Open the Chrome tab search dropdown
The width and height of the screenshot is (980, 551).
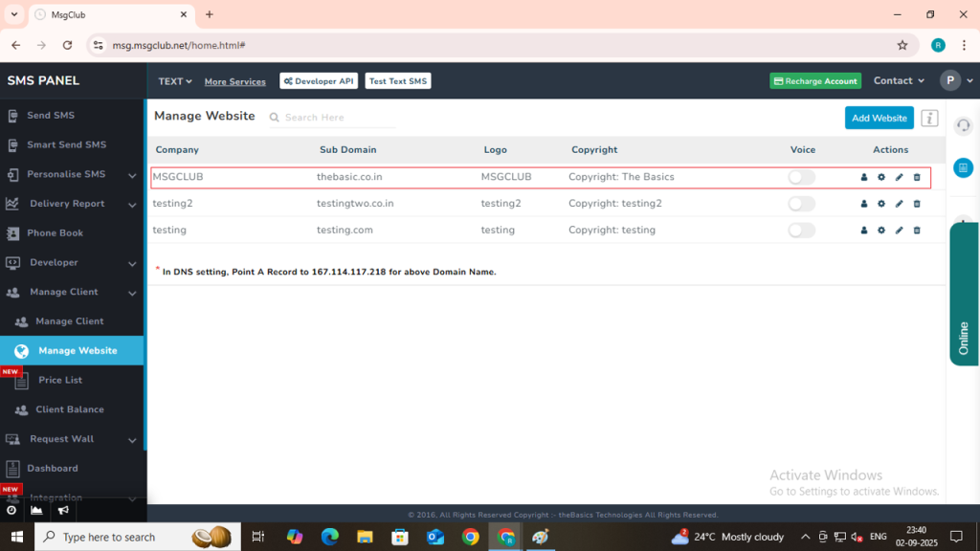coord(13,14)
